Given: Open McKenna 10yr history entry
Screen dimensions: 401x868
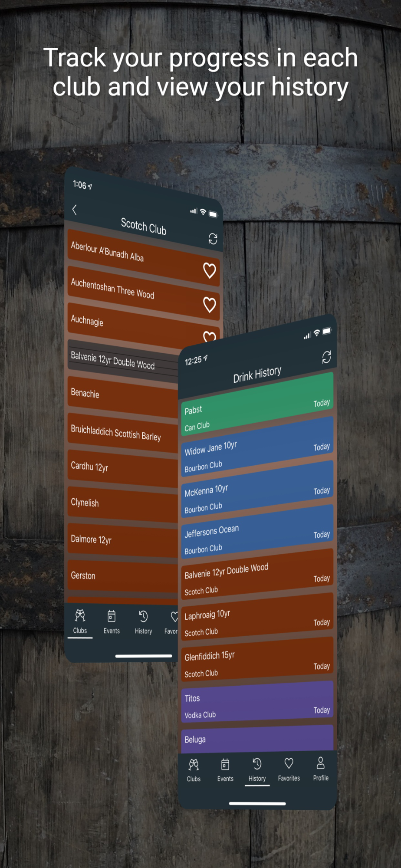Looking at the screenshot, I should (257, 489).
